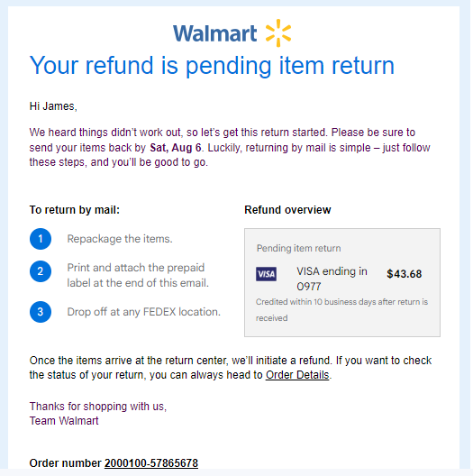473x476 pixels.
Task: Click the 'Print and attach the prepaid label' text
Action: pyautogui.click(x=138, y=275)
